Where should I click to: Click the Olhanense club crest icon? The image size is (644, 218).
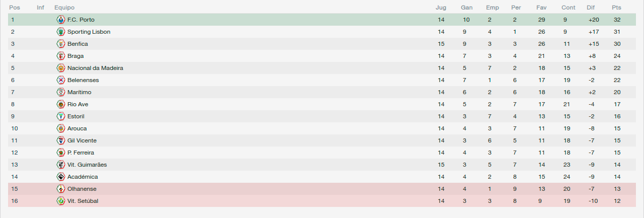61,189
